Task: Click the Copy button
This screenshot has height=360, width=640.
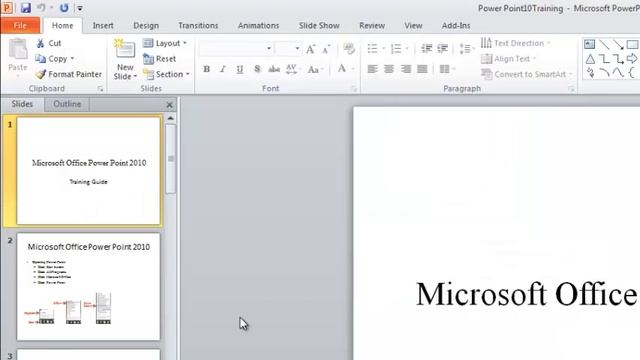Action: (51, 59)
